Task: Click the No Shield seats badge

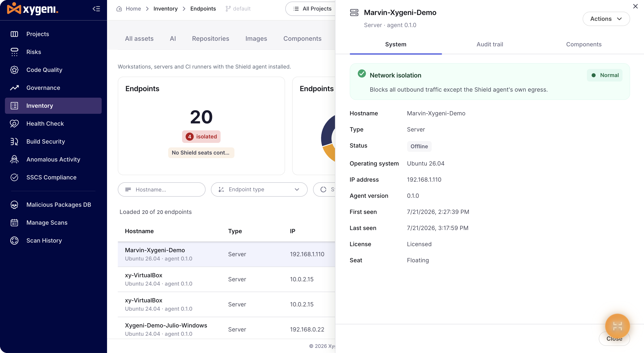Action: [x=201, y=153]
